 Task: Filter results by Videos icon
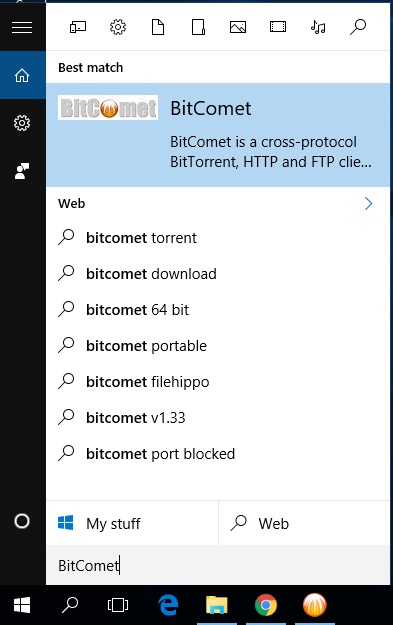click(278, 27)
